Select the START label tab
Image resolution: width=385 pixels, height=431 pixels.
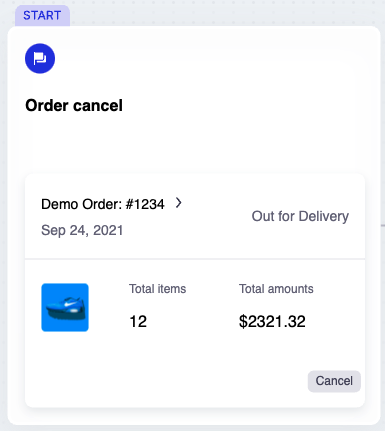coord(42,15)
